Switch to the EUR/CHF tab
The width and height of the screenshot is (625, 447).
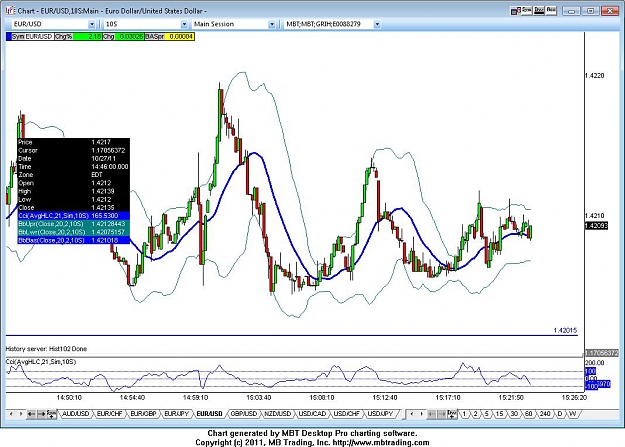pyautogui.click(x=109, y=414)
